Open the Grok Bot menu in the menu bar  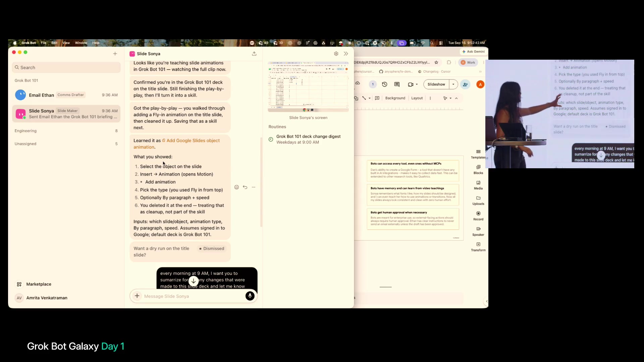coord(29,43)
